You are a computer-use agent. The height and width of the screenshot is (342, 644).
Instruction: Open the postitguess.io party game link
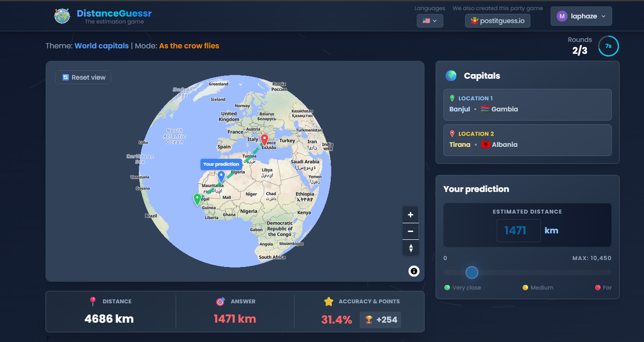(x=497, y=21)
